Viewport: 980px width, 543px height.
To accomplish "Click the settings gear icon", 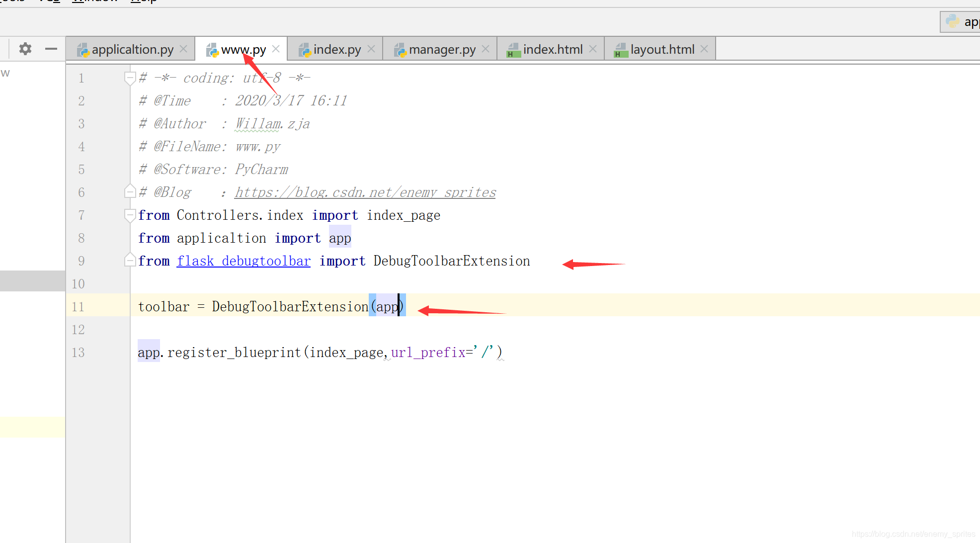I will pos(25,49).
